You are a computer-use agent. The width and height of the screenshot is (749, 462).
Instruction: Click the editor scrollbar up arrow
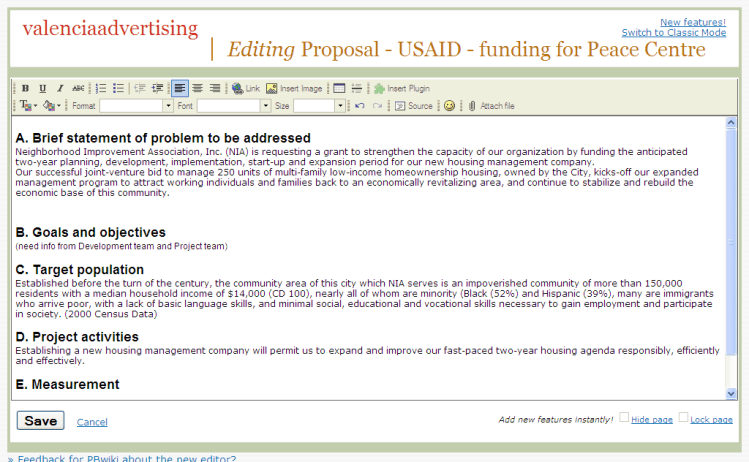tap(731, 122)
